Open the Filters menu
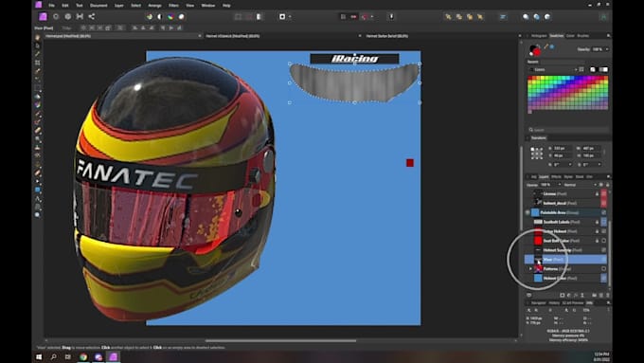This screenshot has width=644, height=363. 173,6
